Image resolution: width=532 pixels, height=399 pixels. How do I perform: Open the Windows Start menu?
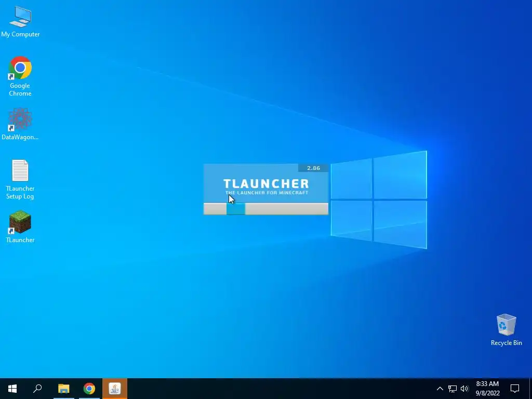pyautogui.click(x=12, y=389)
